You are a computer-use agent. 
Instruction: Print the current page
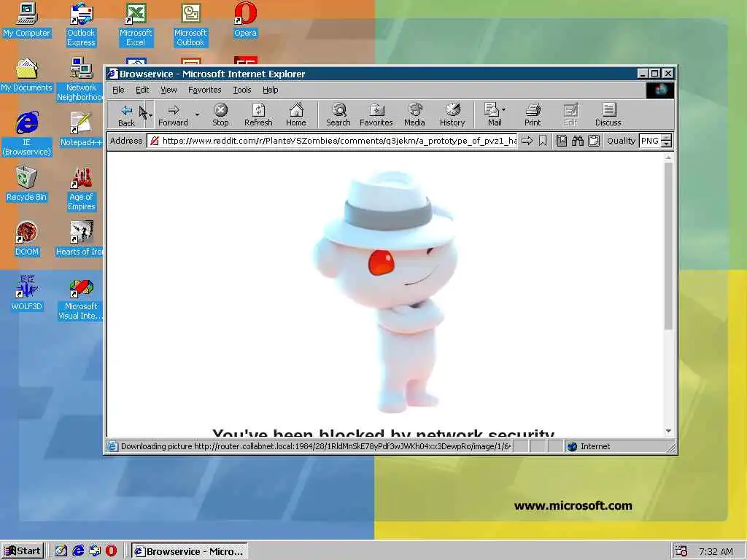click(x=533, y=114)
